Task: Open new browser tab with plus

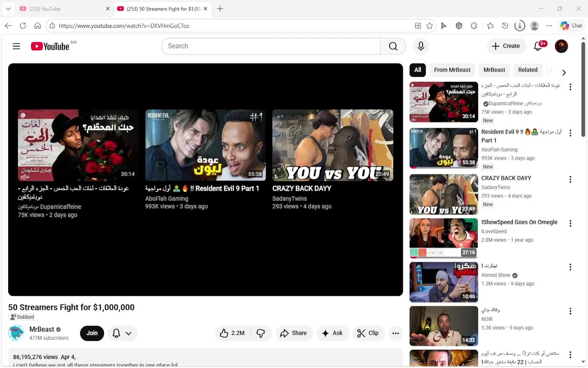Action: tap(220, 8)
